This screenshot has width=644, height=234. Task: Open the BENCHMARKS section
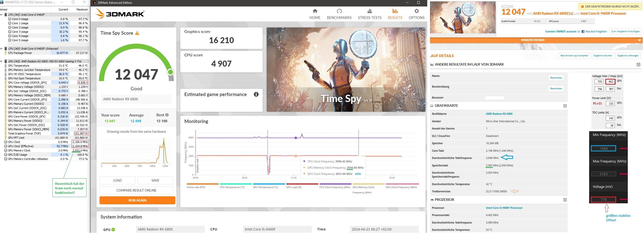point(339,14)
